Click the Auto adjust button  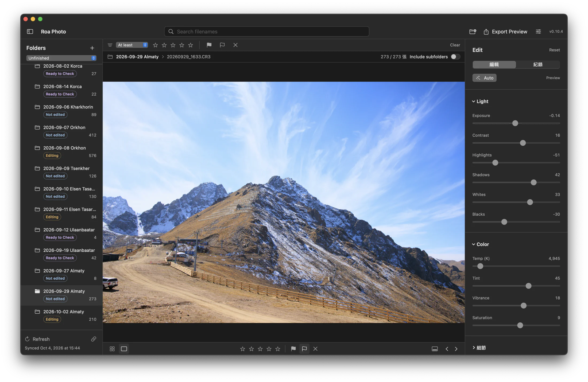coord(485,78)
